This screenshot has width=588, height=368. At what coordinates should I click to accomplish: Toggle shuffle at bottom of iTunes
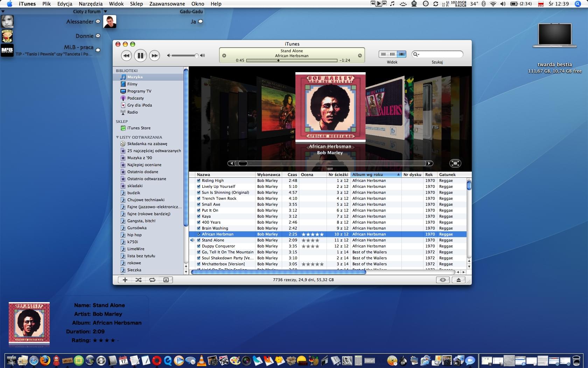139,280
